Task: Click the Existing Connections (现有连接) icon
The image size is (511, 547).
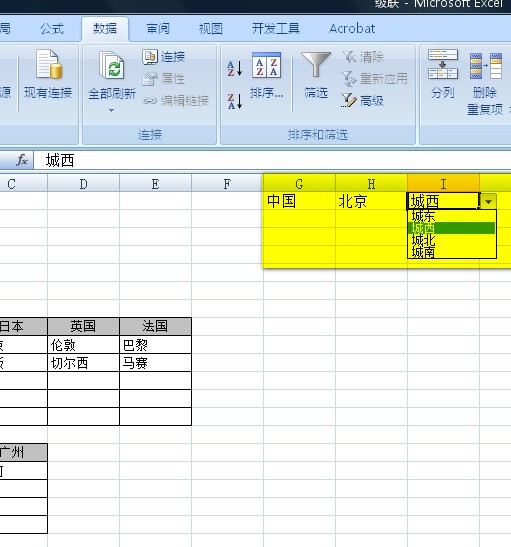Action: (x=49, y=65)
